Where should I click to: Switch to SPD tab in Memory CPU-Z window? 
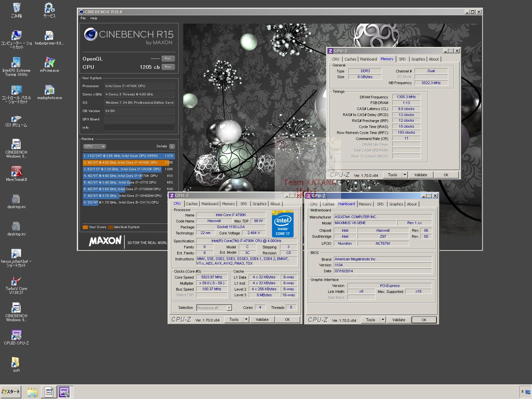[x=402, y=59]
